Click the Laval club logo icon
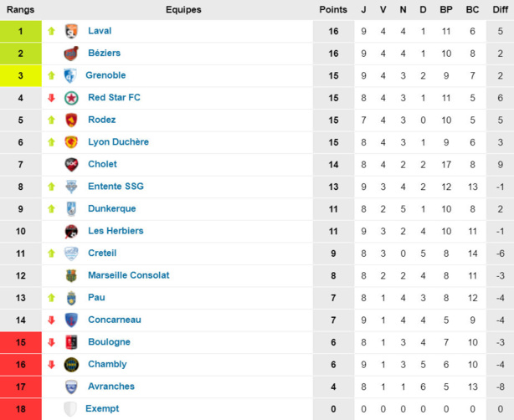Viewport: 514px width, 420px height. (x=71, y=31)
